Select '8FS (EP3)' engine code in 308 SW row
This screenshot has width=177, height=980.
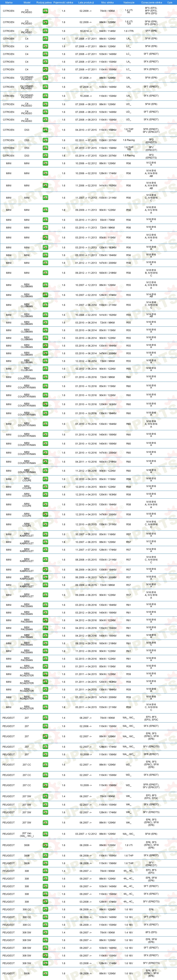point(151,932)
